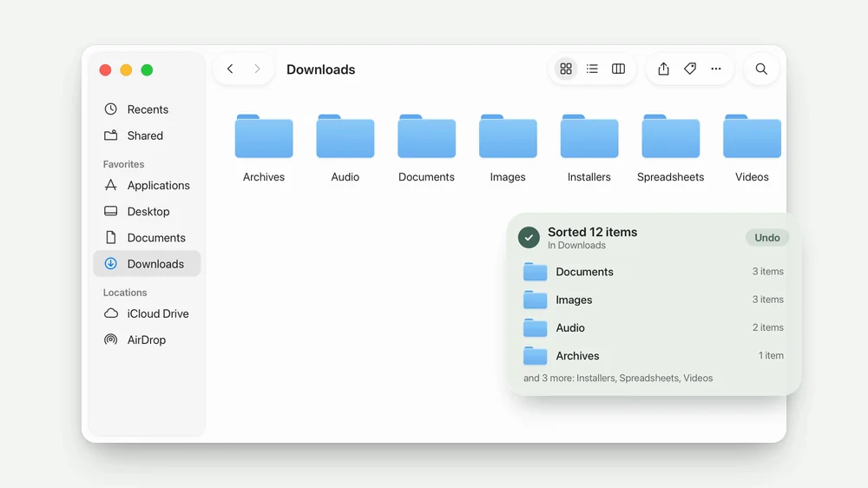Select Downloads in the sidebar
This screenshot has height=488, width=868.
pos(147,264)
